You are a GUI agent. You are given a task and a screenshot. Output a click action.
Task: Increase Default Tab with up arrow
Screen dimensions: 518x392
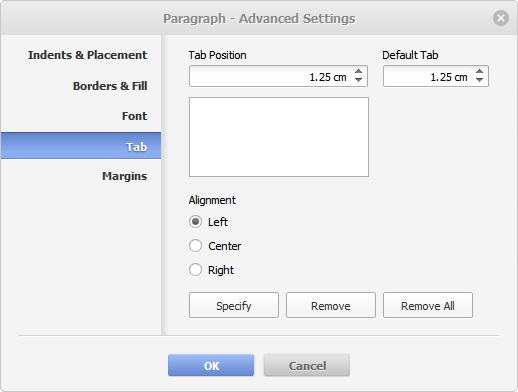pyautogui.click(x=479, y=71)
